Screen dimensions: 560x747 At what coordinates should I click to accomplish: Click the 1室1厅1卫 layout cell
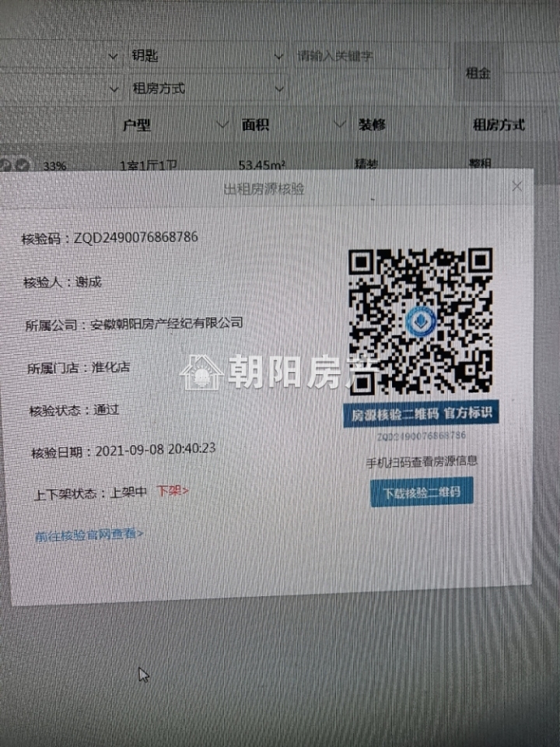click(x=148, y=165)
